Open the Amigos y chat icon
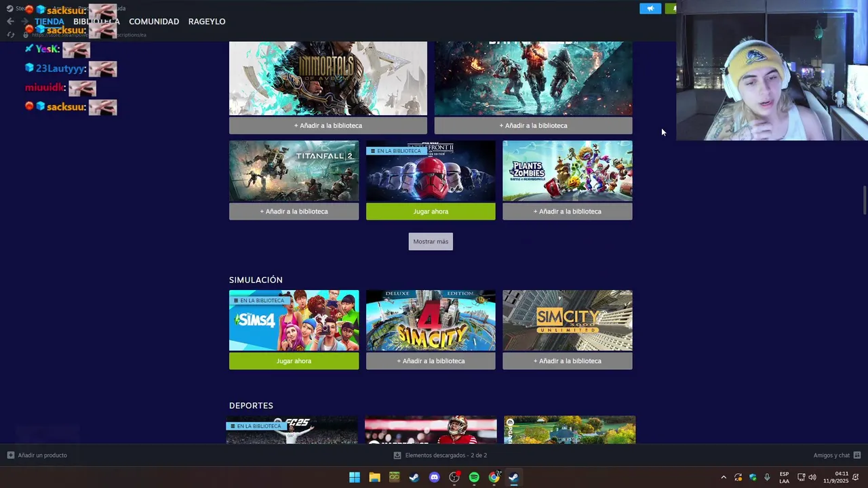The height and width of the screenshot is (488, 868). 857,455
